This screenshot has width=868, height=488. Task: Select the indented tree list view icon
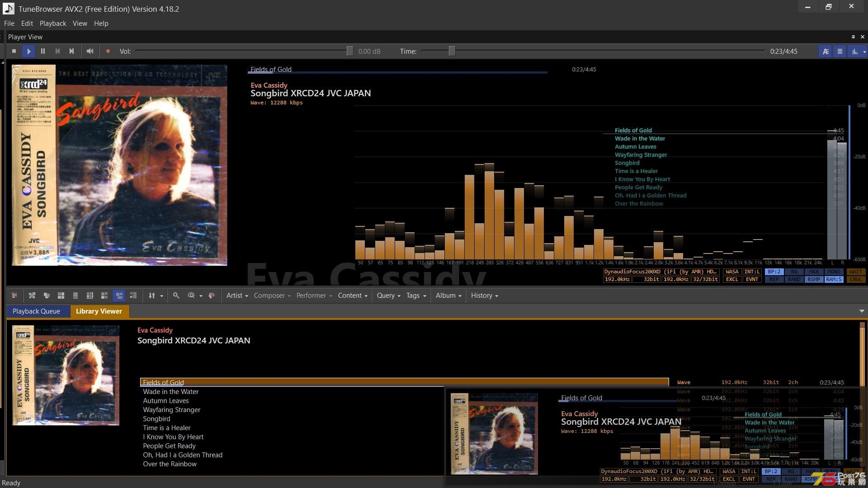point(133,296)
